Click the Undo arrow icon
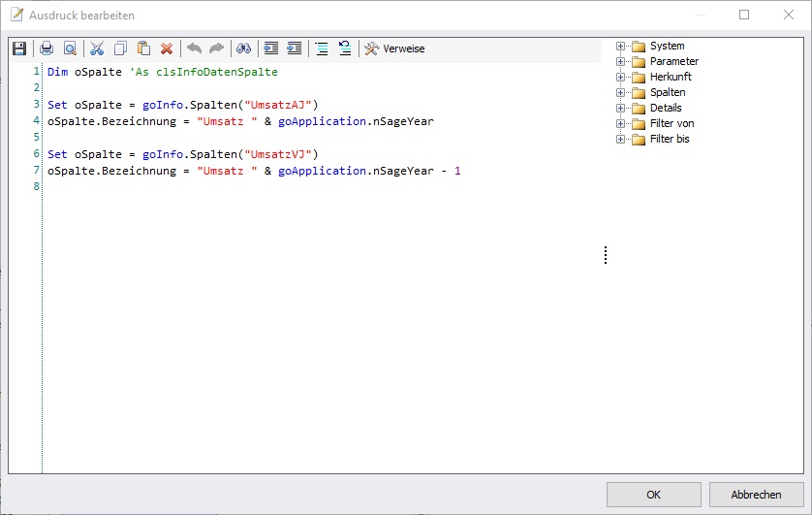The image size is (812, 515). 194,48
